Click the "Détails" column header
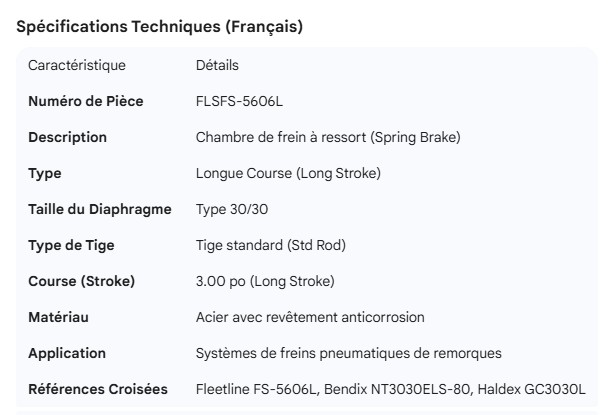This screenshot has height=415, width=608. (217, 66)
